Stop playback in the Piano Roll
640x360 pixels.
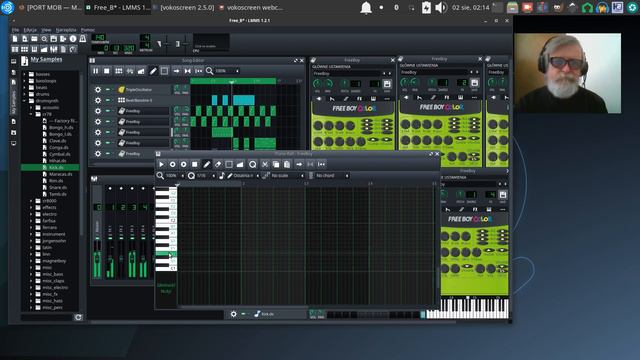click(195, 164)
